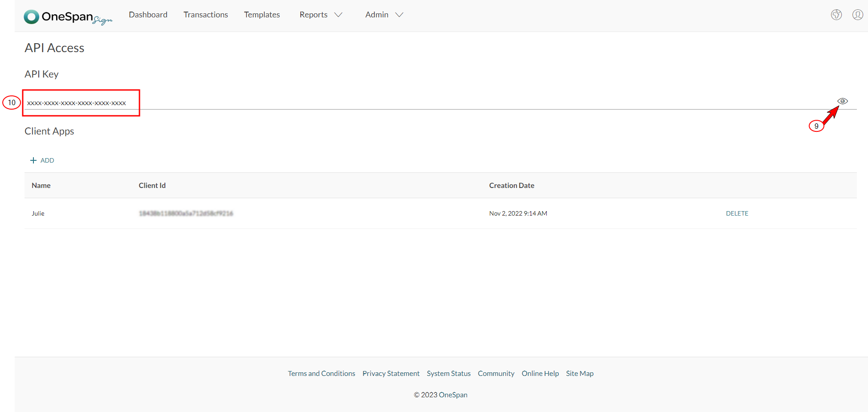Image resolution: width=868 pixels, height=412 pixels.
Task: Visit the Community footer link
Action: [x=496, y=373]
